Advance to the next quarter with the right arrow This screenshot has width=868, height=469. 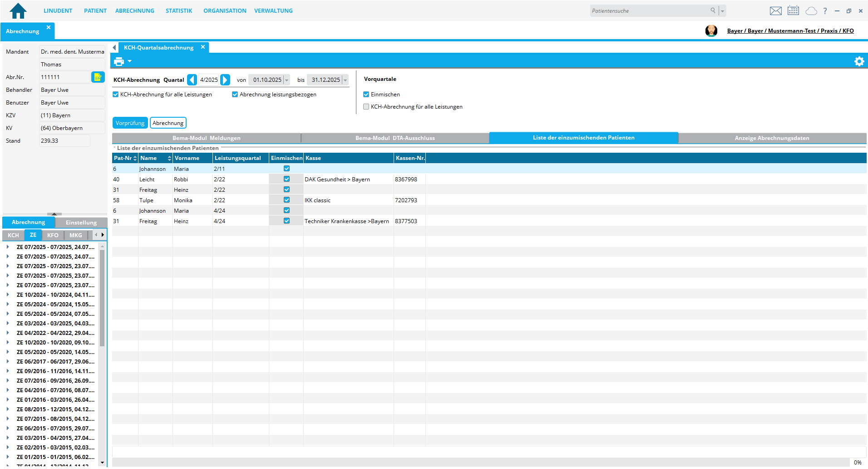[x=225, y=80]
